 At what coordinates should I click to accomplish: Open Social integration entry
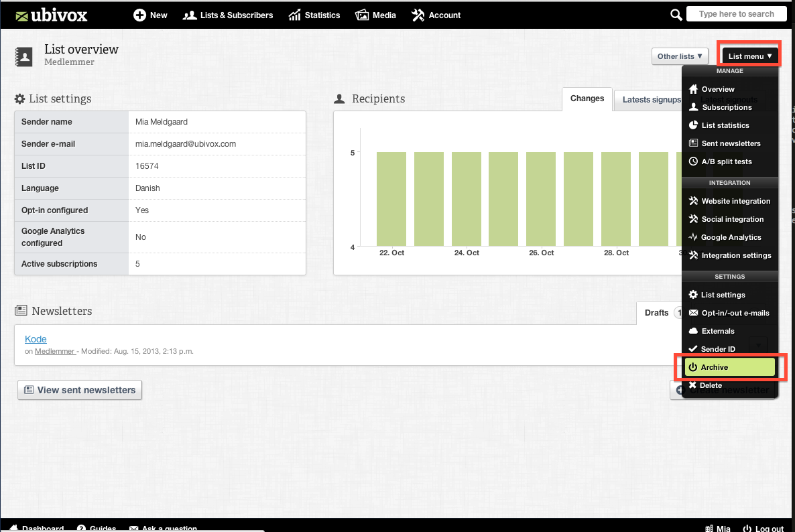(729, 219)
